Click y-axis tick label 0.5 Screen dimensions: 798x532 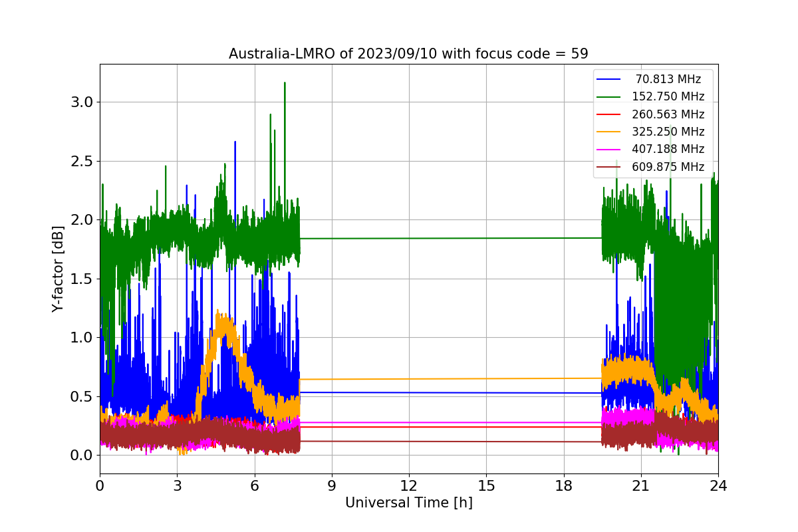(x=82, y=396)
